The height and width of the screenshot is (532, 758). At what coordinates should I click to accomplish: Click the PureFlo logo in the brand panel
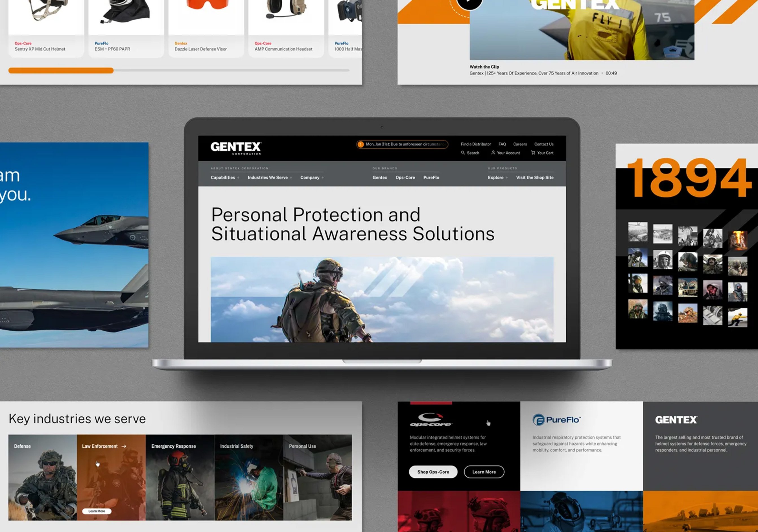click(x=557, y=419)
